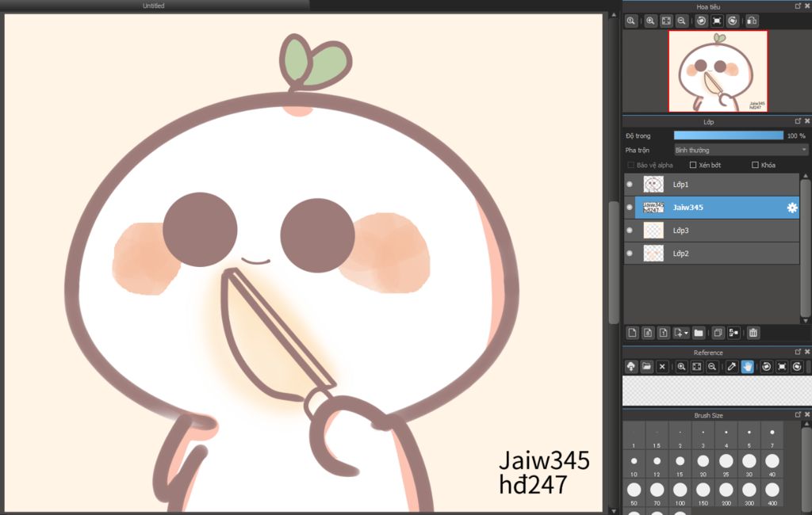Open settings gear of Jaiw345 layer
This screenshot has height=515, width=812.
(x=792, y=208)
